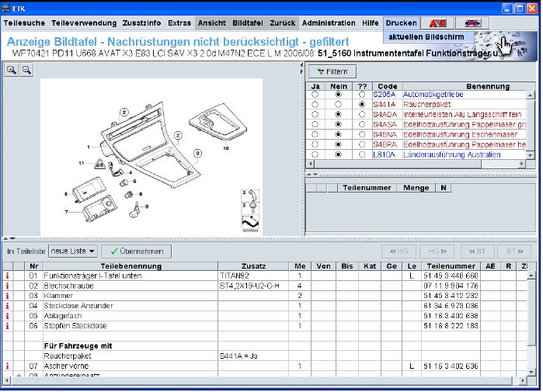Click the zoom in magnifier icon
Viewport: 543px width, 392px height.
coord(12,70)
